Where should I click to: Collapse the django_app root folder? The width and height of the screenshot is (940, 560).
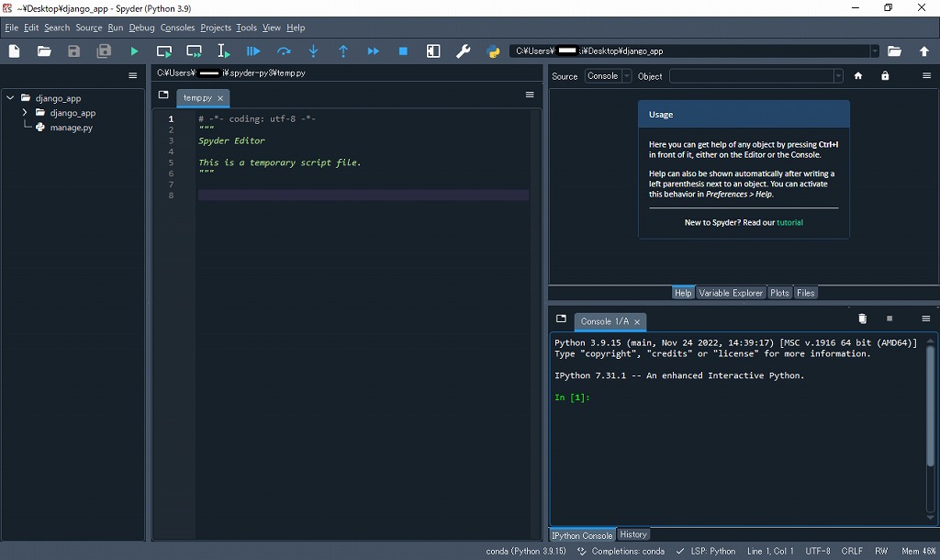tap(10, 98)
